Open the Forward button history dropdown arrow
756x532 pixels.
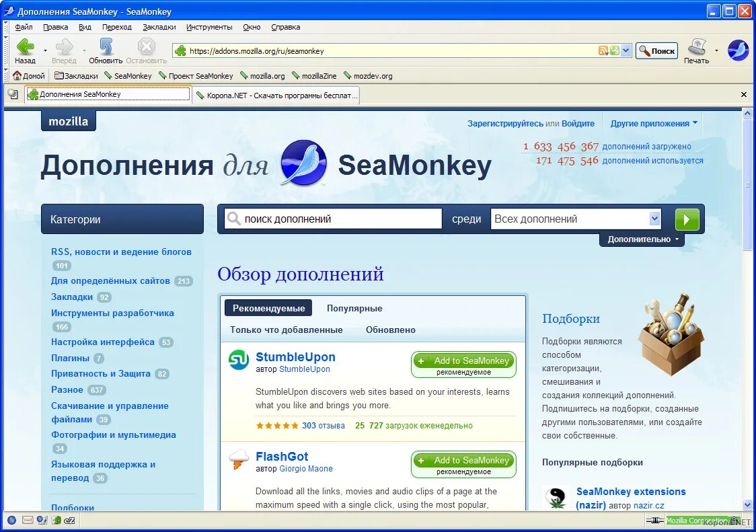[x=84, y=50]
